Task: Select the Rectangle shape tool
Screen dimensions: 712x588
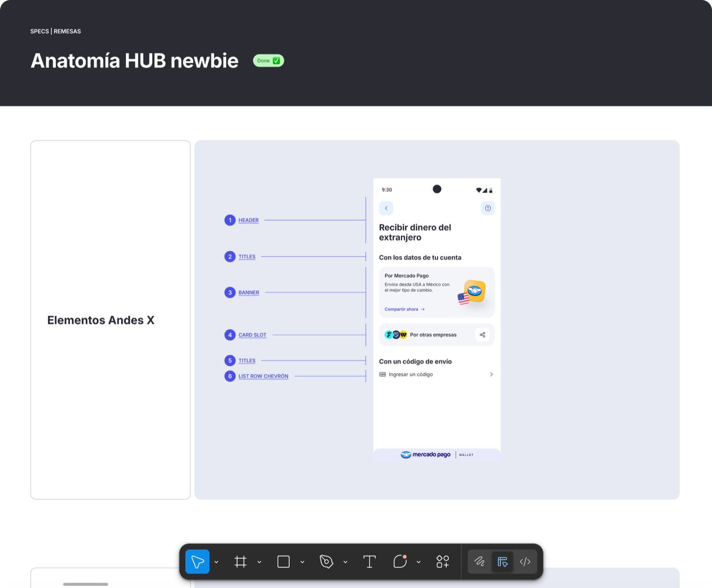Action: coord(283,562)
